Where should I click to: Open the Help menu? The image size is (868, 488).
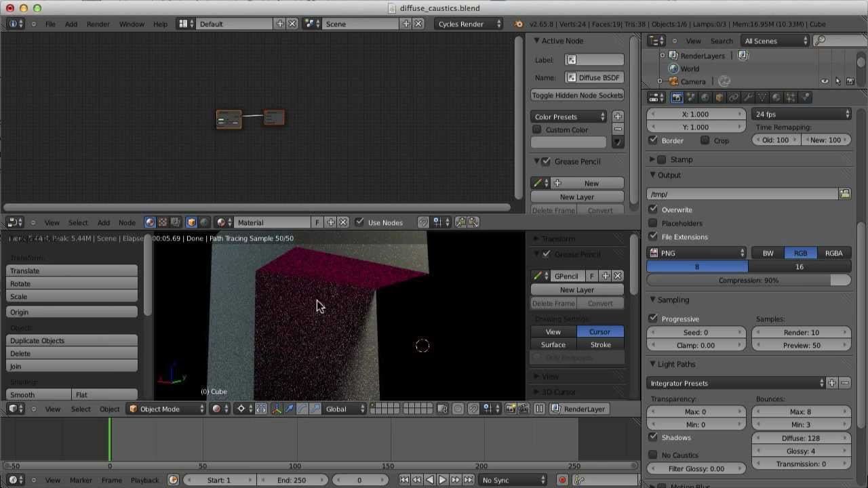coord(160,24)
